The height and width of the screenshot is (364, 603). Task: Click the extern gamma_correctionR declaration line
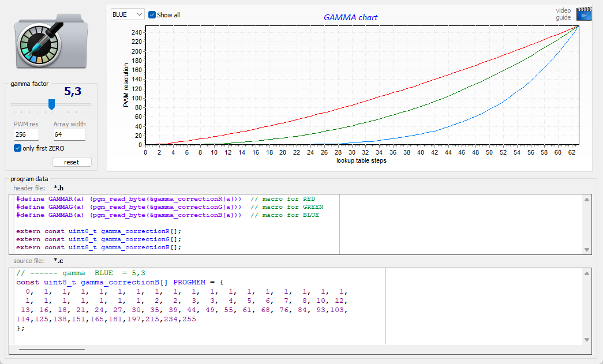pos(99,231)
